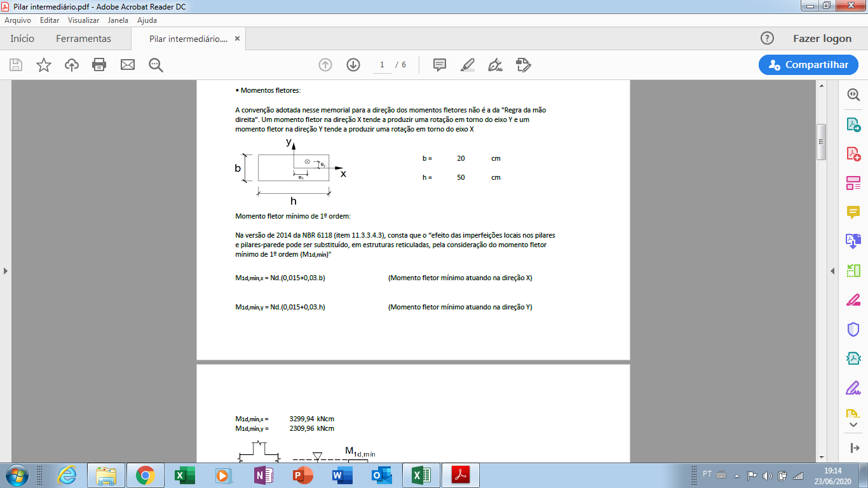The height and width of the screenshot is (488, 868).
Task: Collapse the right tools pane arrow button
Action: (x=854, y=448)
